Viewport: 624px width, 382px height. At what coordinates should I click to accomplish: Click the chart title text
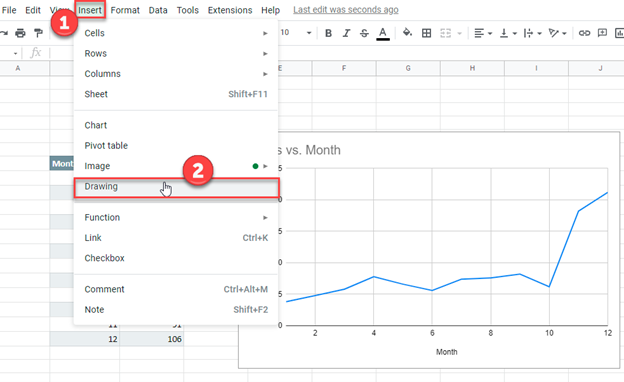click(310, 150)
